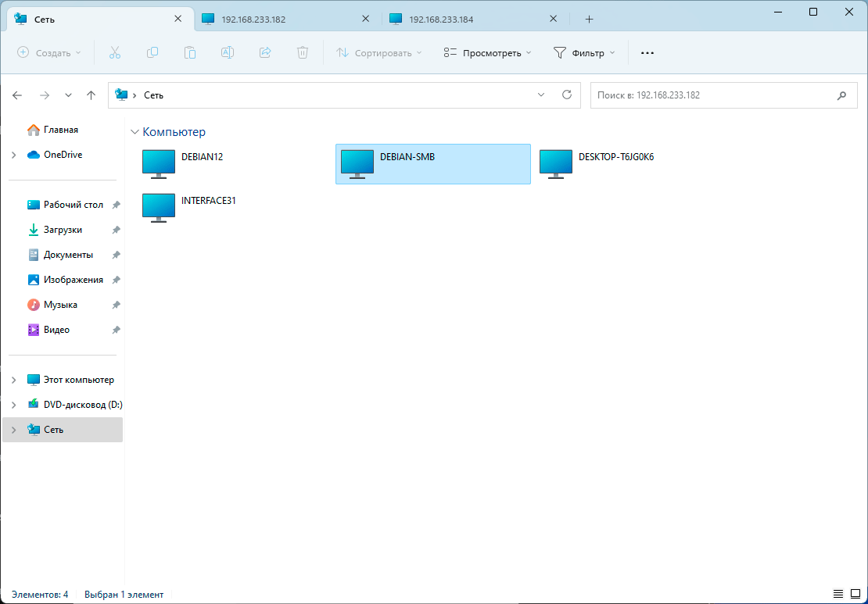
Task: Click the search input field
Action: click(712, 95)
